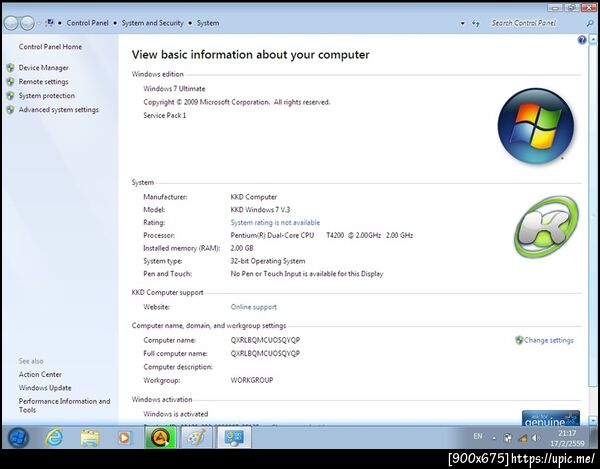Screen dimensions: 600x469
Task: Click the green KKD manufacturer logo
Action: (546, 226)
